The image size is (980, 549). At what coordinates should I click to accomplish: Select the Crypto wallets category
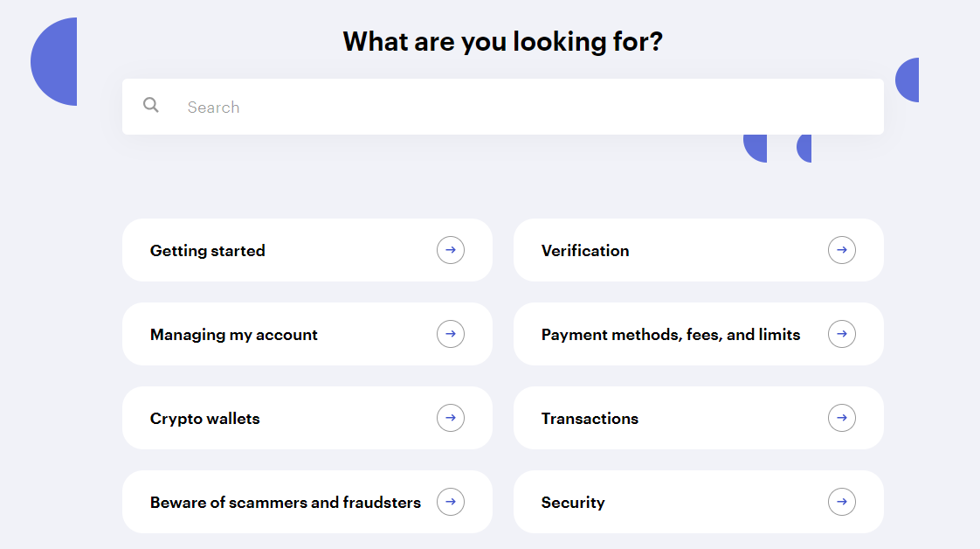pyautogui.click(x=307, y=418)
